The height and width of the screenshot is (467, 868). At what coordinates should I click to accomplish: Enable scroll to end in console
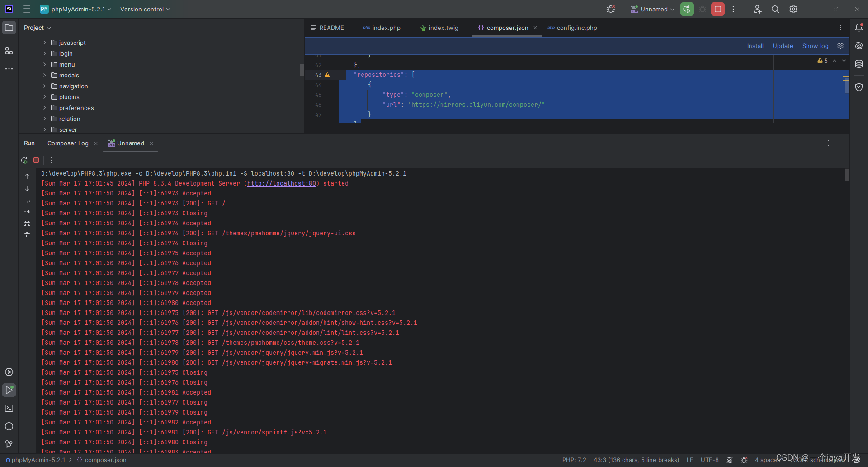[x=27, y=212]
